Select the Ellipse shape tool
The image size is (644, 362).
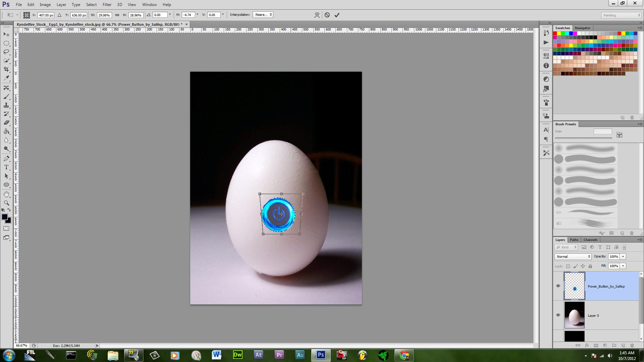coord(6,185)
